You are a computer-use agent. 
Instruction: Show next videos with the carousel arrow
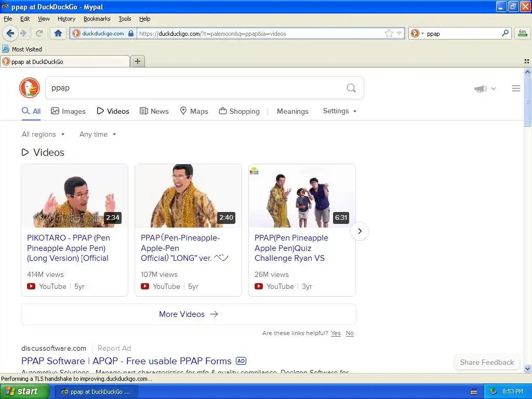point(360,231)
